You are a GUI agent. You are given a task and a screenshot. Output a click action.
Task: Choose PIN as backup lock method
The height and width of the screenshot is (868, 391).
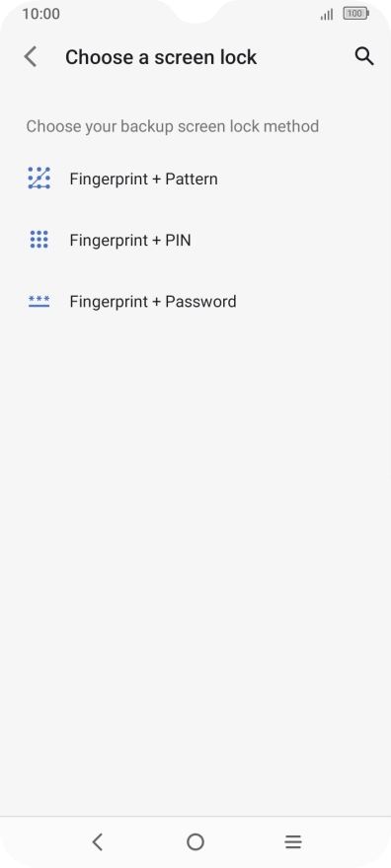tap(195, 241)
